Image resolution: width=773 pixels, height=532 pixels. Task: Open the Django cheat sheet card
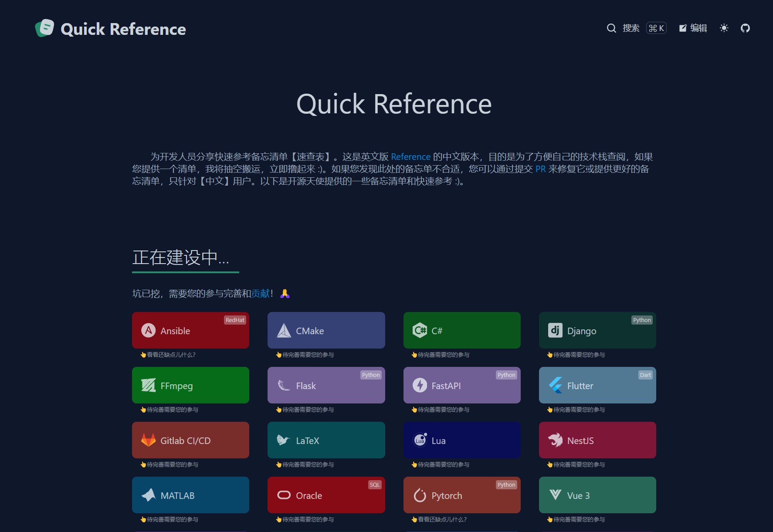597,330
